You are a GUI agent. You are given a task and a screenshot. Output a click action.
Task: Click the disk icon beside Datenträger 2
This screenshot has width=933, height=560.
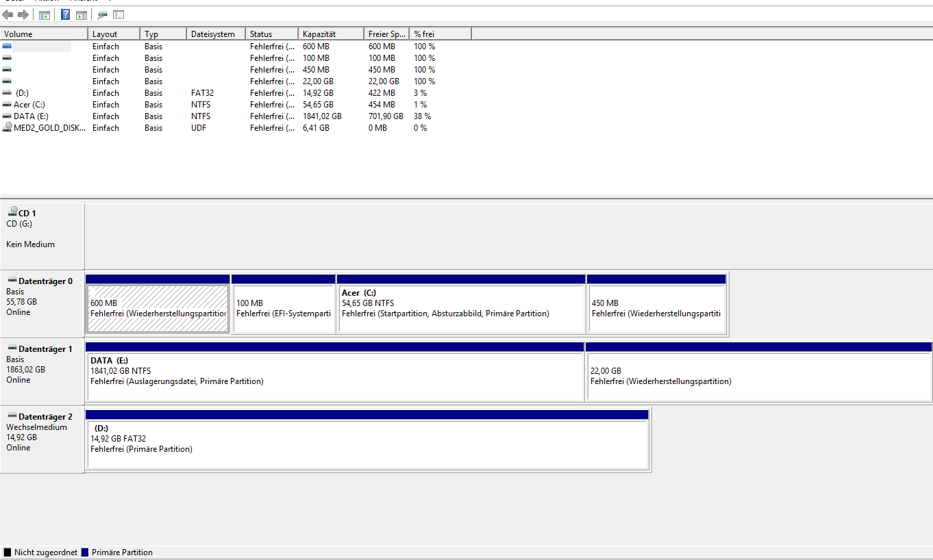(12, 416)
